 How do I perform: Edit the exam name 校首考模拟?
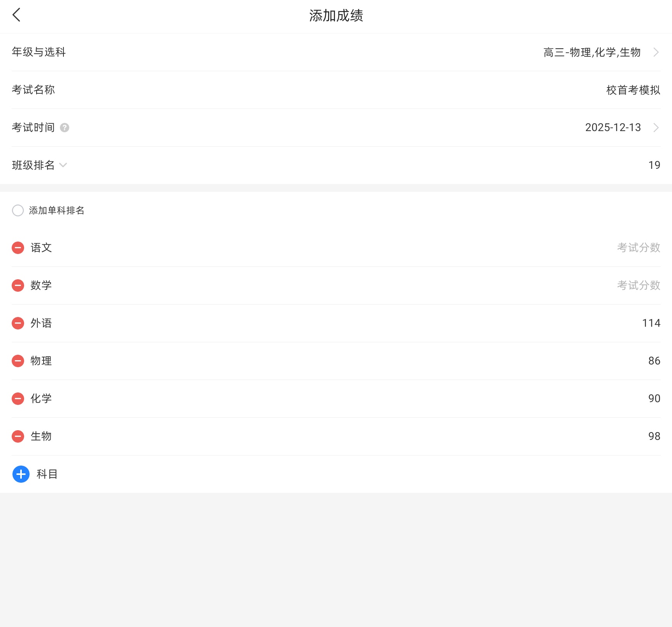(633, 90)
